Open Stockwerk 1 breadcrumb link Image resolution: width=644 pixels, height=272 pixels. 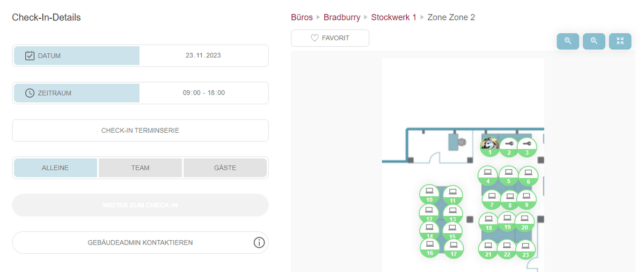click(x=393, y=17)
